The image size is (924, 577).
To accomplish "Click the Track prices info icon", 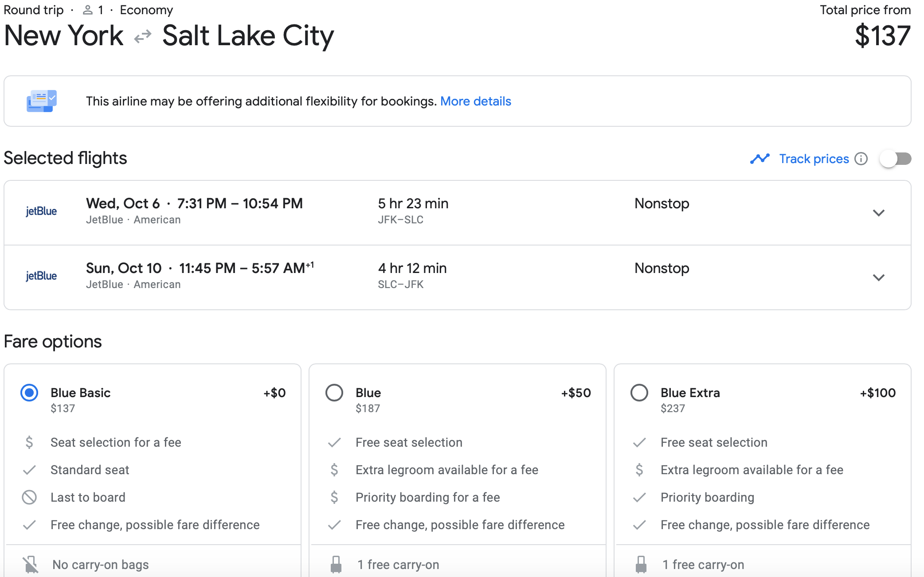I will pos(861,159).
